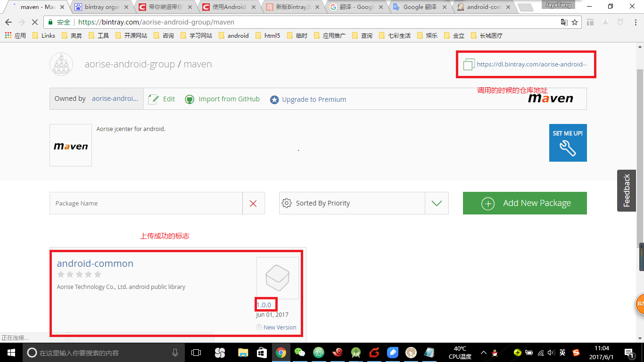Open Task View from the taskbar

pos(196,353)
